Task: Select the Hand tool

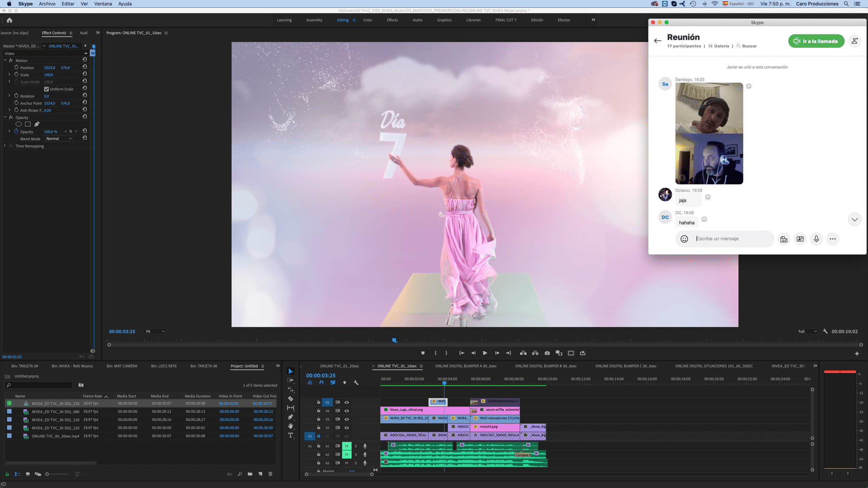Action: point(290,426)
